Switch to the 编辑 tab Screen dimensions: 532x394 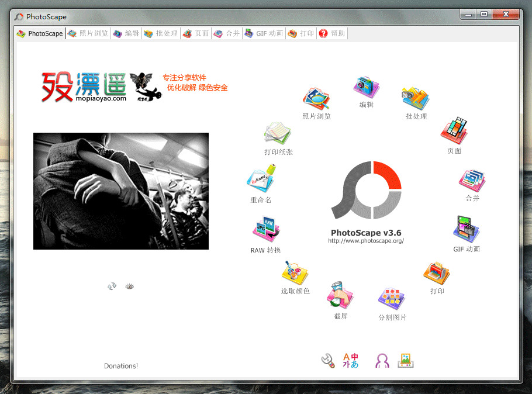click(126, 33)
